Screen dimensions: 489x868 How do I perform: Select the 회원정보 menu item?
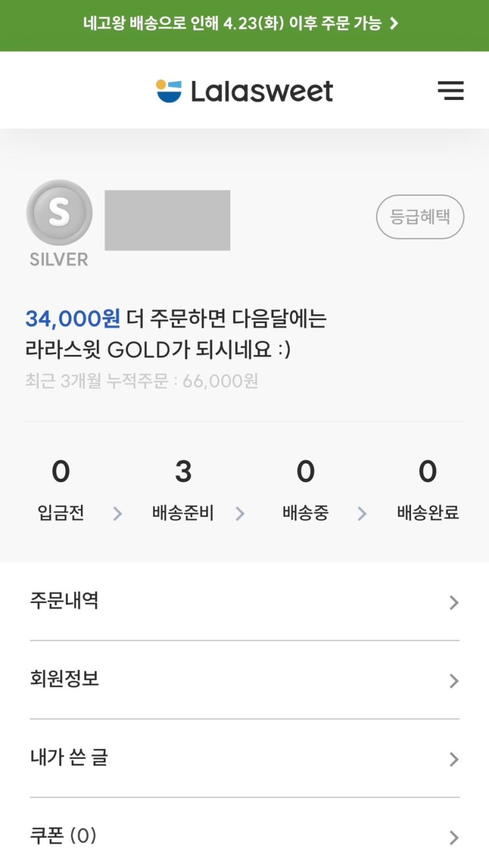tap(64, 679)
